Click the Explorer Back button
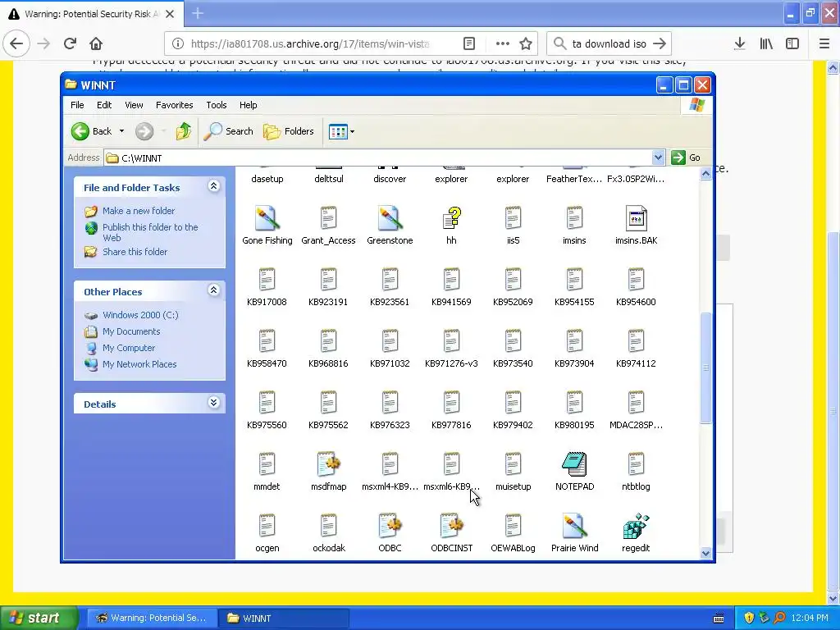Viewport: 840px width, 630px height. 92,131
